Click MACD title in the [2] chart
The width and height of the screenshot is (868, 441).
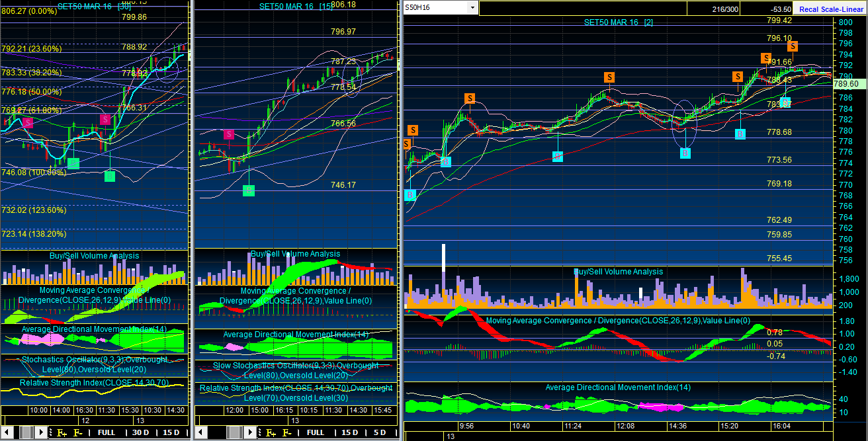(x=618, y=321)
